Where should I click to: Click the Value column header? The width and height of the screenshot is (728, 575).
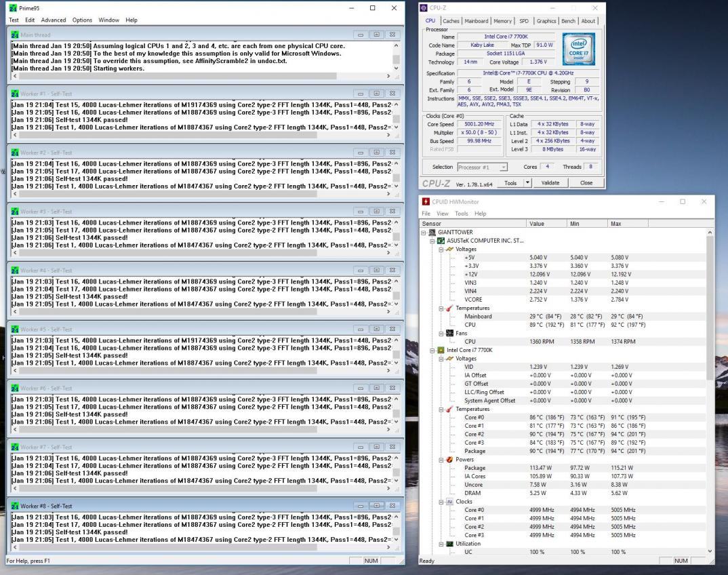tap(546, 223)
